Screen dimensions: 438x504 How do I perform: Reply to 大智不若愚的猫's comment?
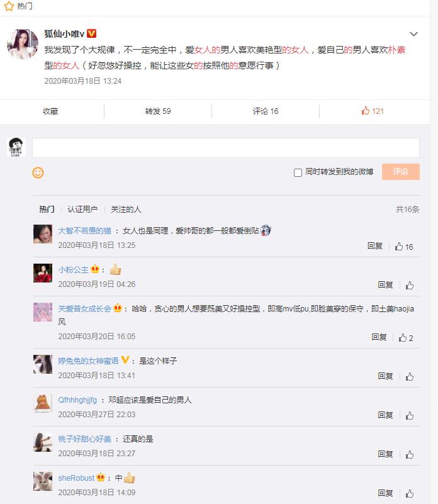(x=375, y=246)
